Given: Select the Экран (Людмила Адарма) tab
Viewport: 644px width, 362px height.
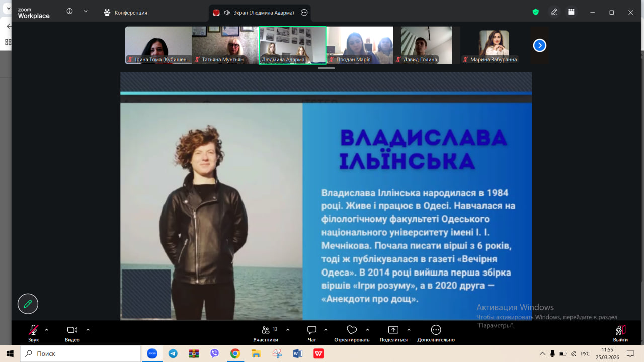Looking at the screenshot, I should (x=259, y=13).
